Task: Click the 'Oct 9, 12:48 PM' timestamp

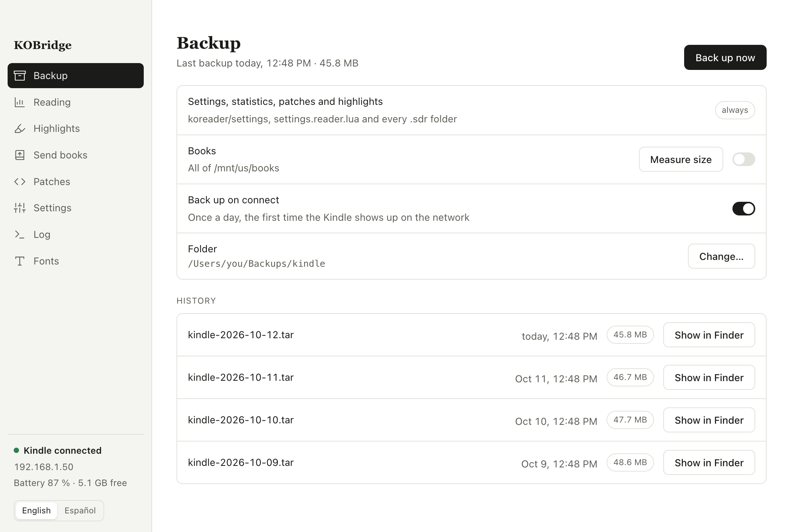Action: [559, 464]
